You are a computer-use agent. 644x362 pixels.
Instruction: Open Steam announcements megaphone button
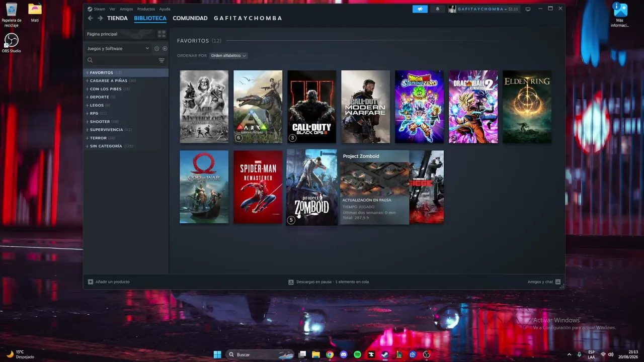(420, 9)
